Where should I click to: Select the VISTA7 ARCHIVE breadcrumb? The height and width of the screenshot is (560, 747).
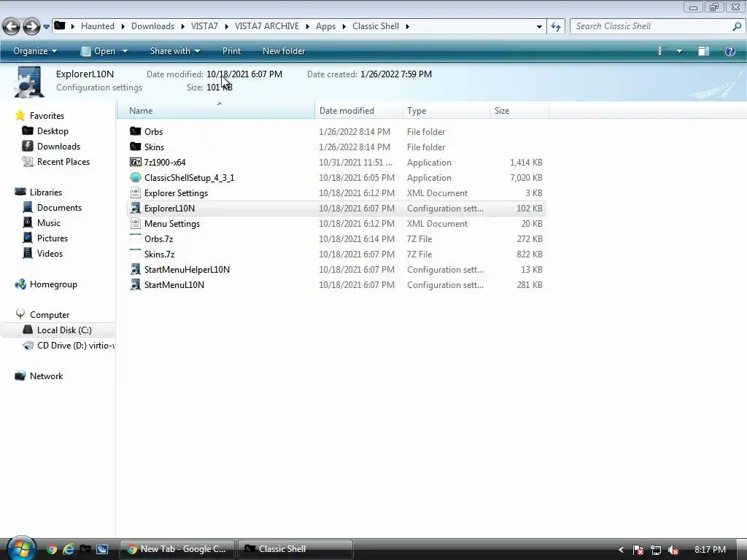267,26
